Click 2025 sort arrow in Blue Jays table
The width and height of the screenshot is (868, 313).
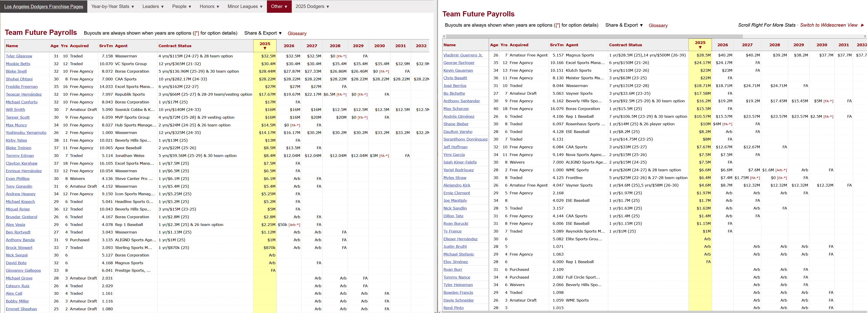click(x=700, y=48)
